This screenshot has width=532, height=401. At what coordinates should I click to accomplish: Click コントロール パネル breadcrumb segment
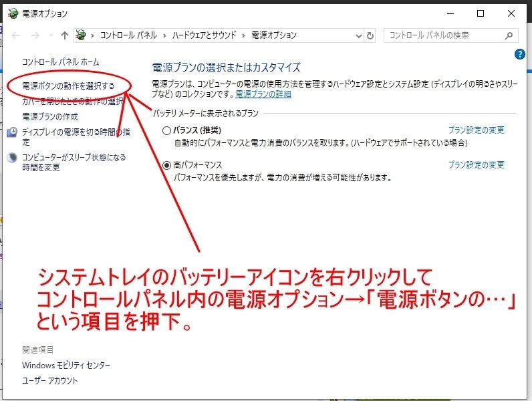tap(128, 35)
